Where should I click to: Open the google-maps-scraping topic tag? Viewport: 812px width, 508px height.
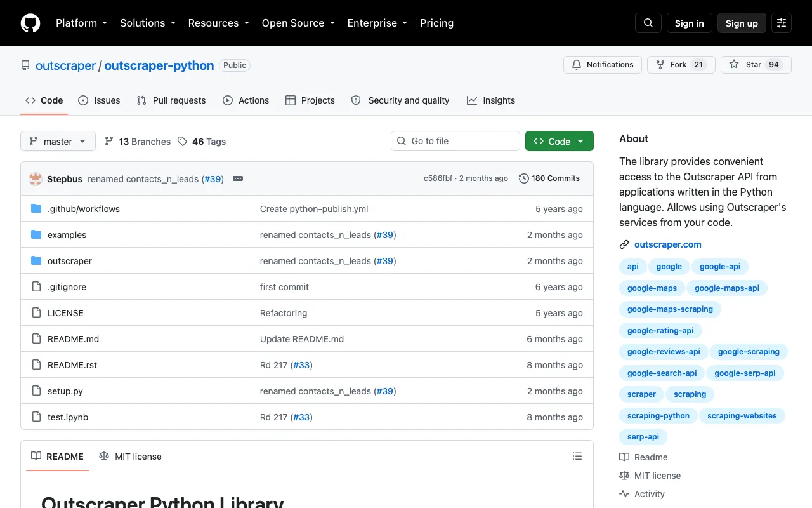coord(670,309)
